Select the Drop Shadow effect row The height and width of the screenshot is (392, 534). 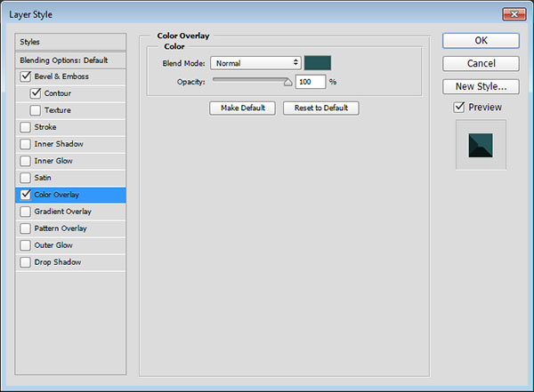coord(70,262)
